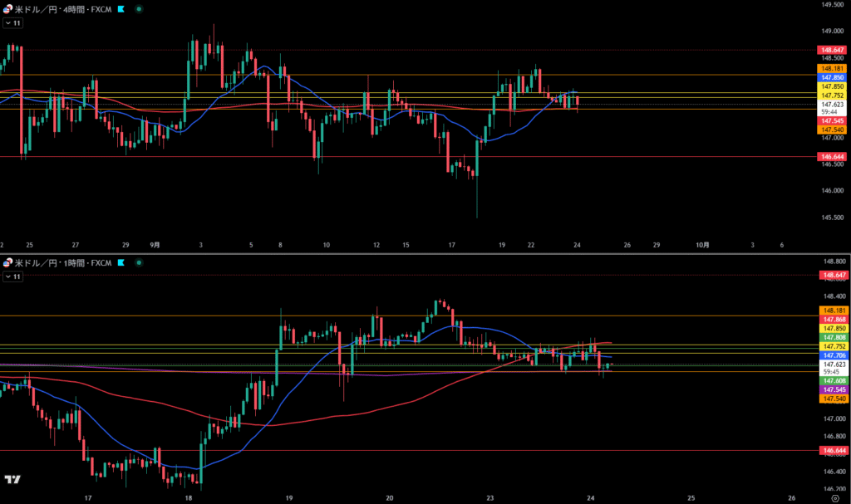This screenshot has height=504, width=851.
Task: Click the blue 147.706 price label on the bottom chart
Action: (x=832, y=355)
